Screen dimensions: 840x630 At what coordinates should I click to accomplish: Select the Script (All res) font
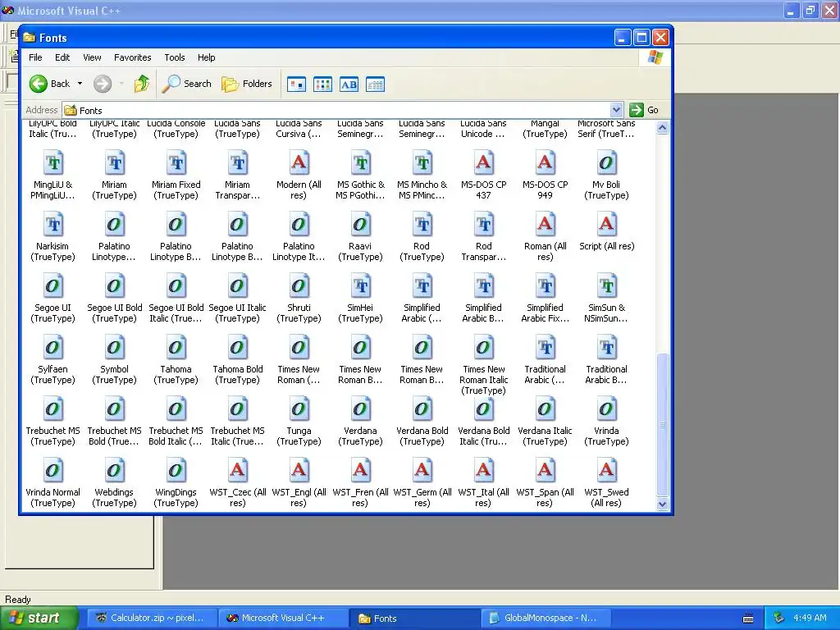[x=606, y=232]
